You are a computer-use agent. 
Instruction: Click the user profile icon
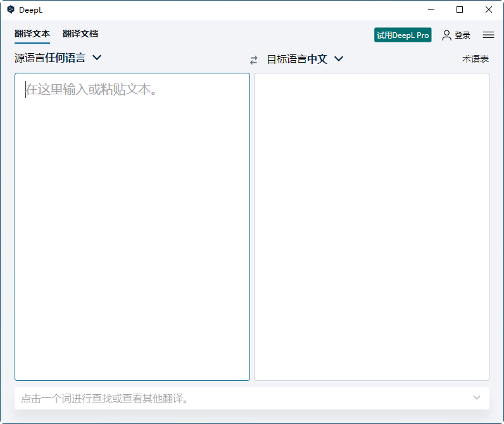pyautogui.click(x=447, y=35)
